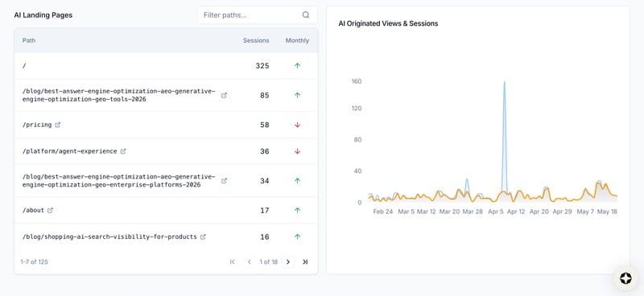Click the 36 sessions value
This screenshot has height=296, width=644.
(265, 151)
